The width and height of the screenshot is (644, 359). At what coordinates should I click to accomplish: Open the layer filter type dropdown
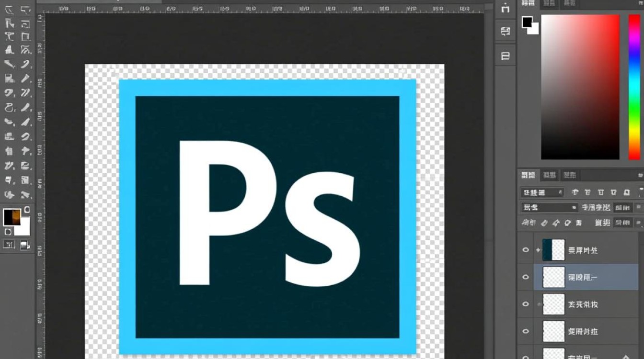[x=542, y=192]
